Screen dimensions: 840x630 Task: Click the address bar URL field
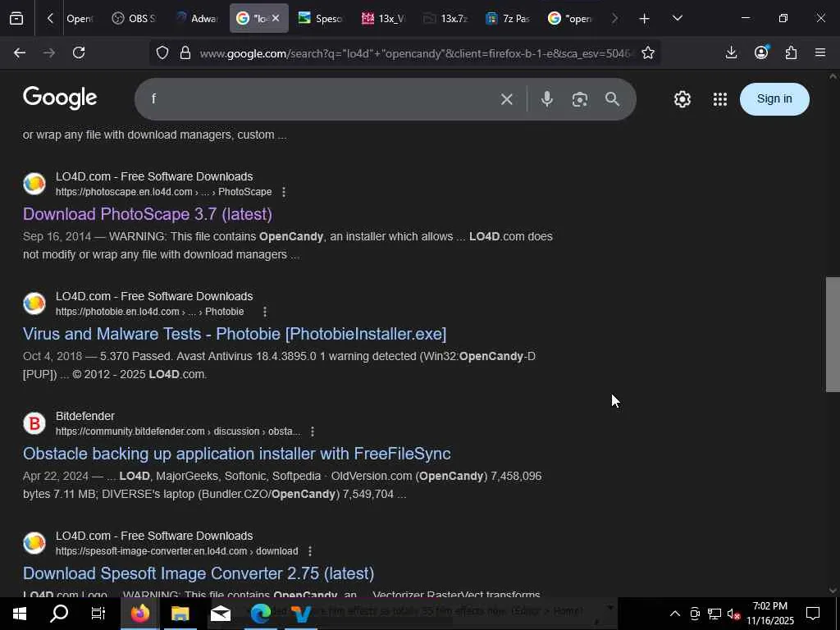click(417, 53)
